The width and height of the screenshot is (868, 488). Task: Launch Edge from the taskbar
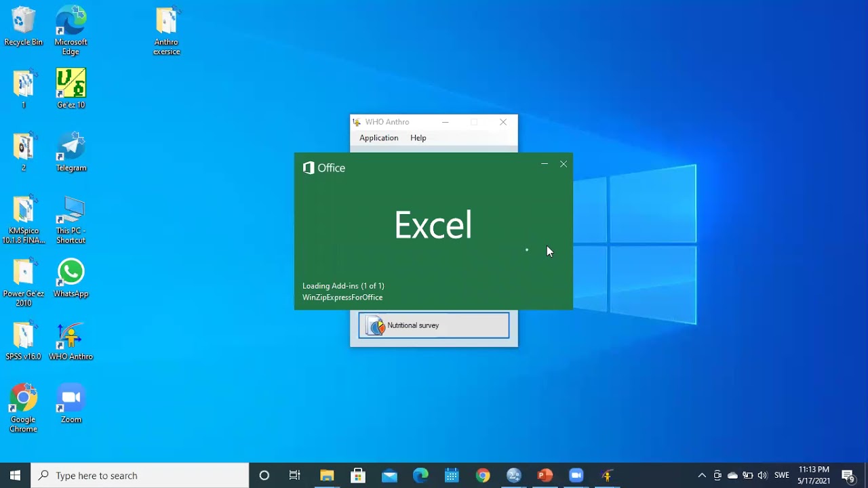pyautogui.click(x=420, y=475)
